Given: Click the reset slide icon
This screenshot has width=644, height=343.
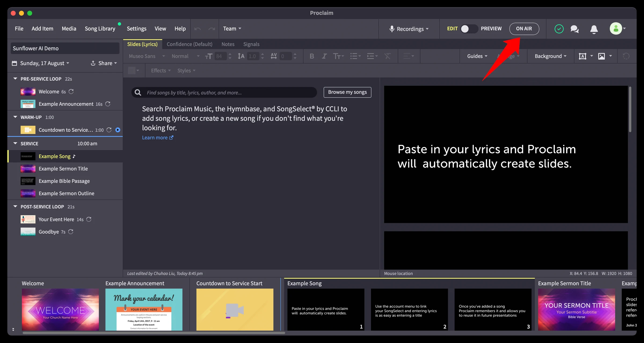Looking at the screenshot, I should pos(626,56).
